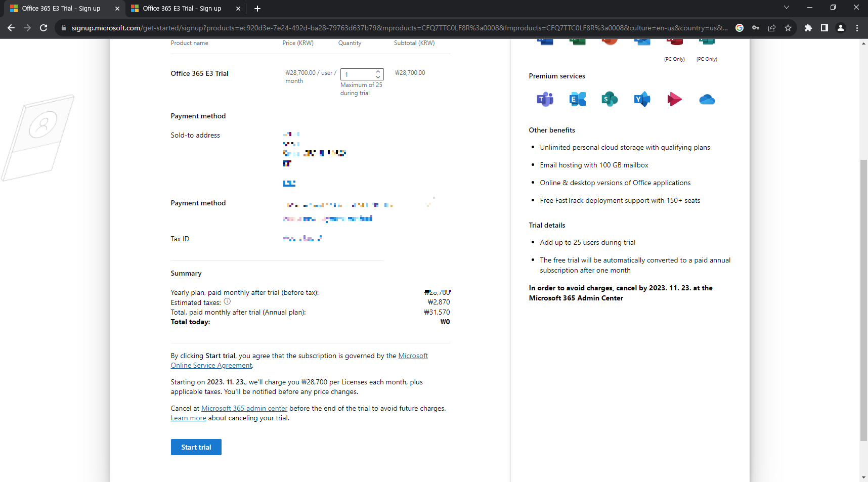The height and width of the screenshot is (482, 868).
Task: Click the Sold-to address label
Action: coord(195,135)
